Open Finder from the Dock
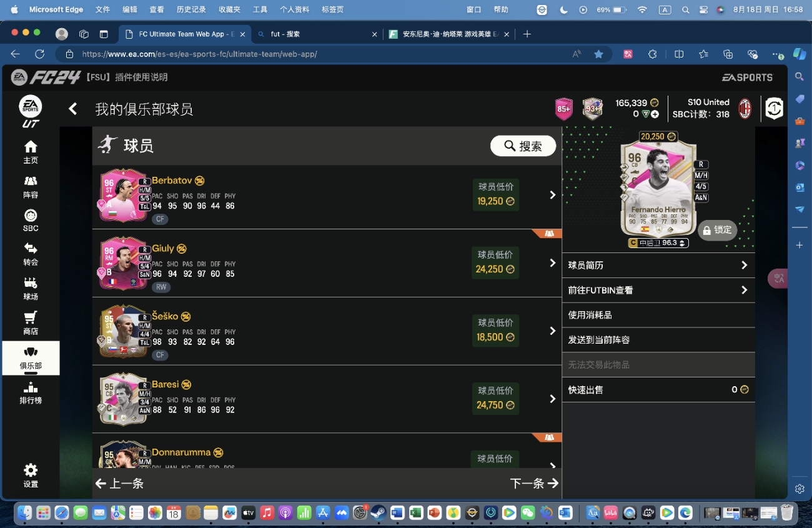 pyautogui.click(x=24, y=513)
